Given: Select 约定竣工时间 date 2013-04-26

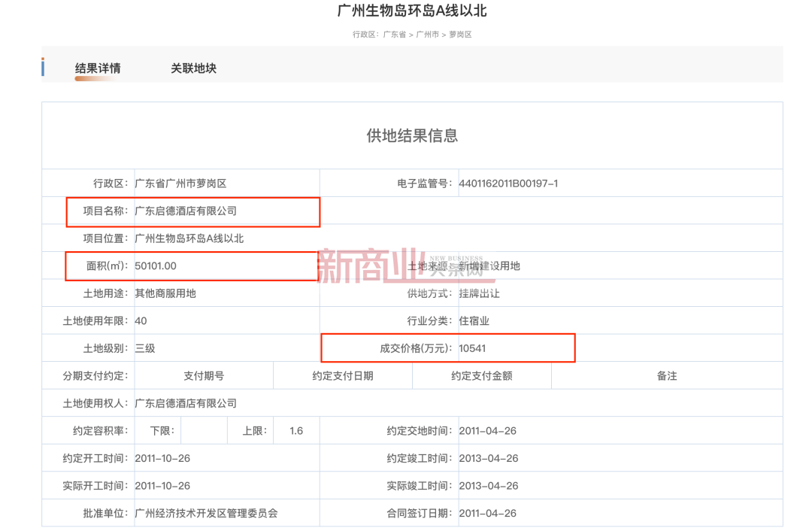Looking at the screenshot, I should pyautogui.click(x=489, y=458).
